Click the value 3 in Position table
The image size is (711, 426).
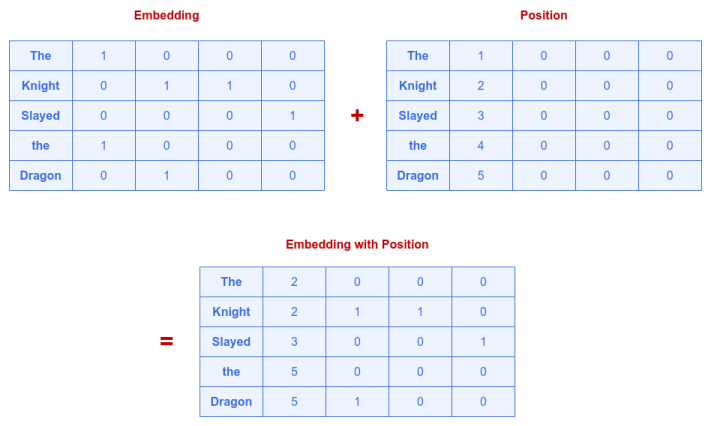click(481, 116)
